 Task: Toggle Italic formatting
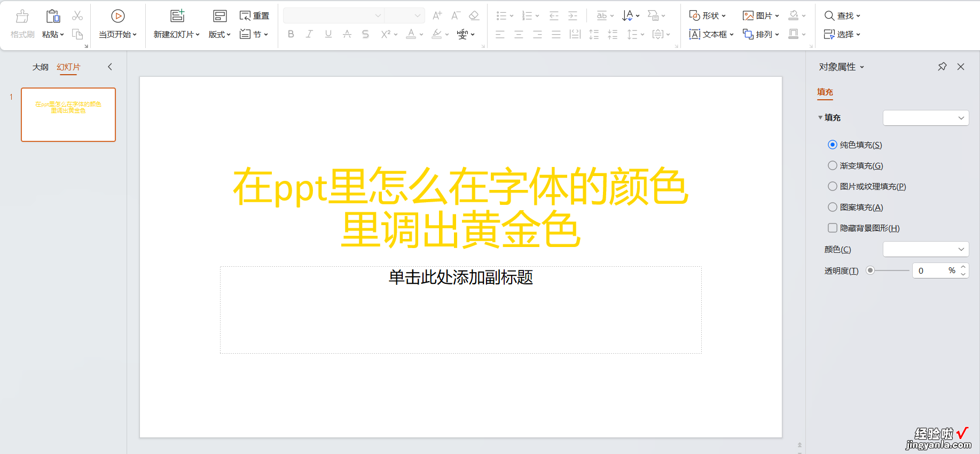pos(309,34)
